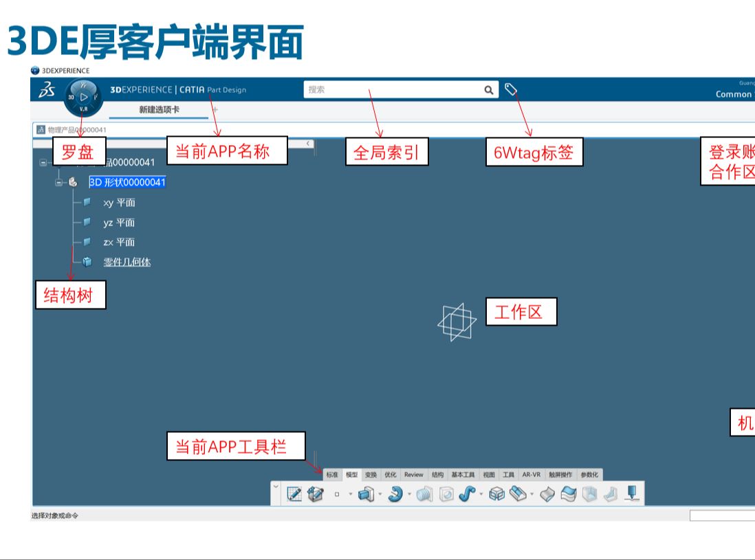Select the Pad extrude tool

click(366, 494)
